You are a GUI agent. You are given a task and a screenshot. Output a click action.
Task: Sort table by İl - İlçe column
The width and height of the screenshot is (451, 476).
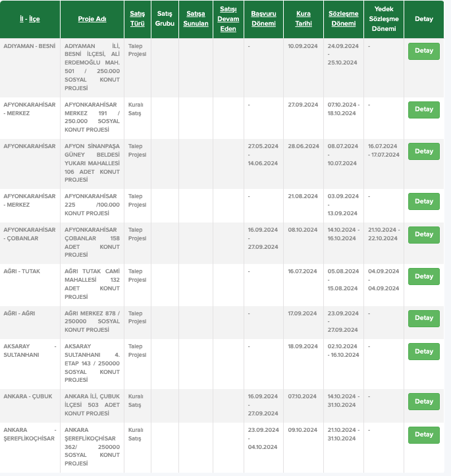[x=30, y=19]
